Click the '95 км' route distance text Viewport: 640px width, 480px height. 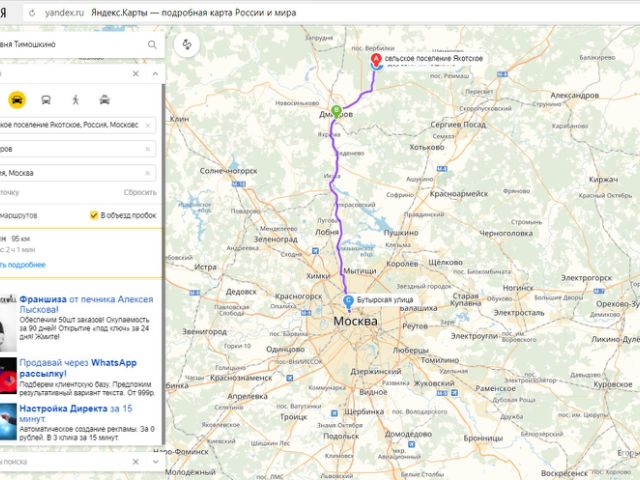(x=21, y=239)
